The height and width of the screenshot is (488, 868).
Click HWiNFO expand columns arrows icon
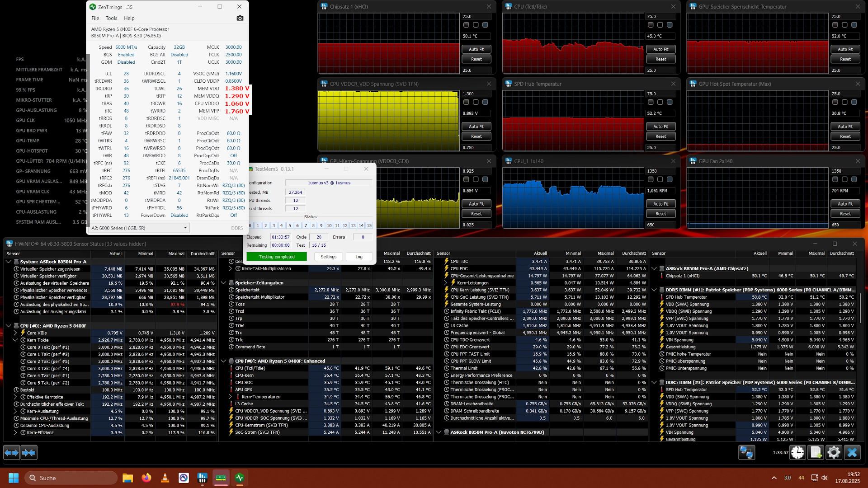[12, 452]
